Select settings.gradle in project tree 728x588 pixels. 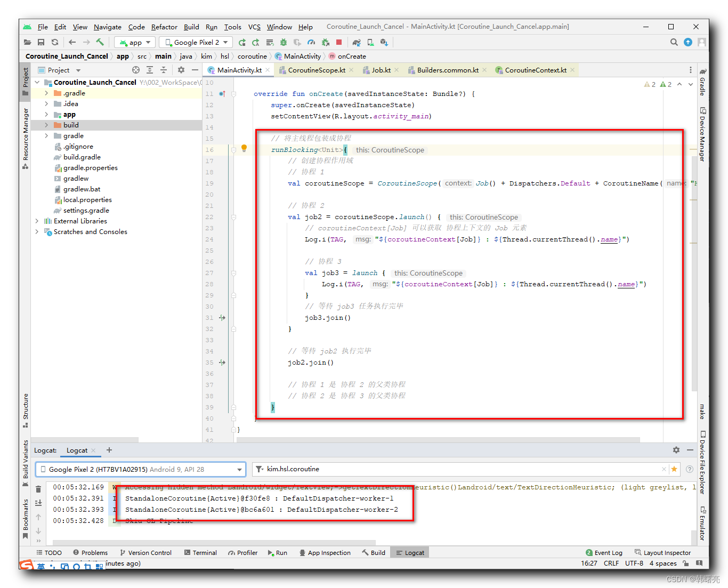pyautogui.click(x=86, y=210)
